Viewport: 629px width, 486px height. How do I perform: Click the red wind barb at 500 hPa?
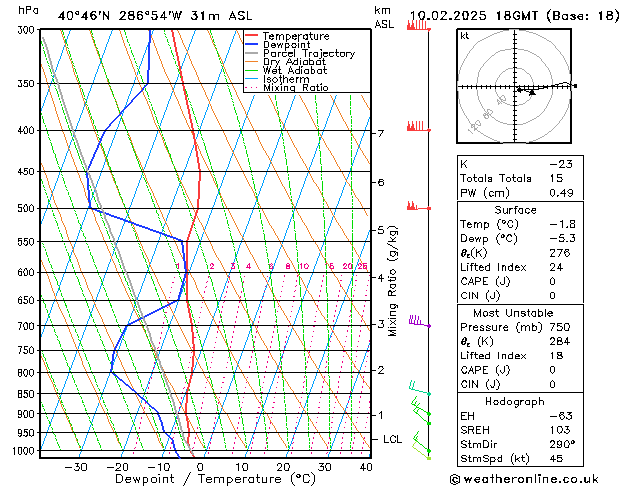click(x=418, y=206)
